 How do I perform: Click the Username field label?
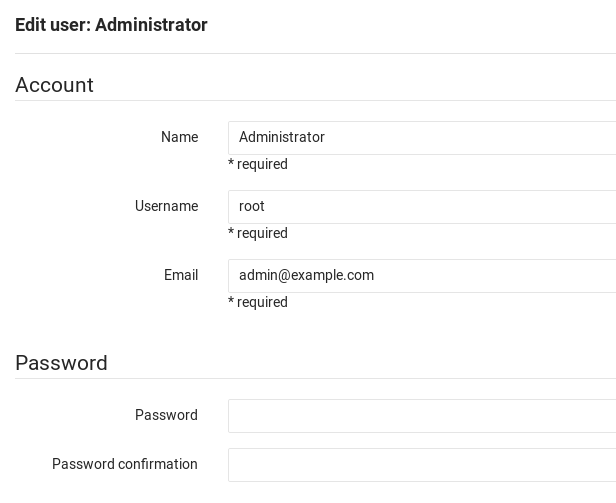[166, 206]
